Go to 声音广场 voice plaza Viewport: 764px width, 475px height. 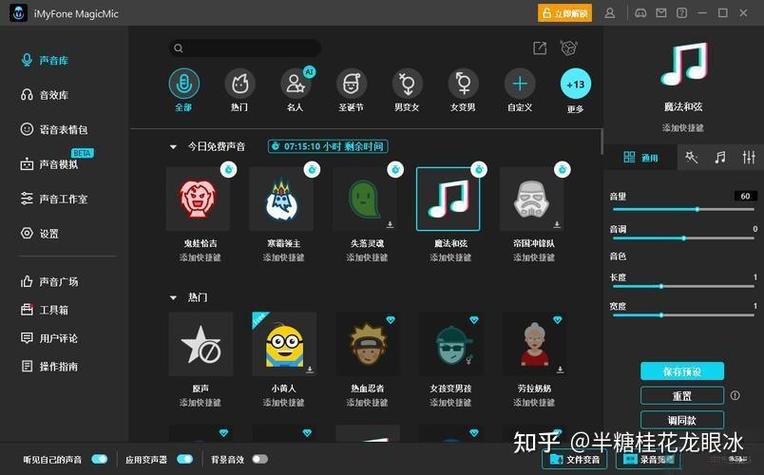coord(49,282)
